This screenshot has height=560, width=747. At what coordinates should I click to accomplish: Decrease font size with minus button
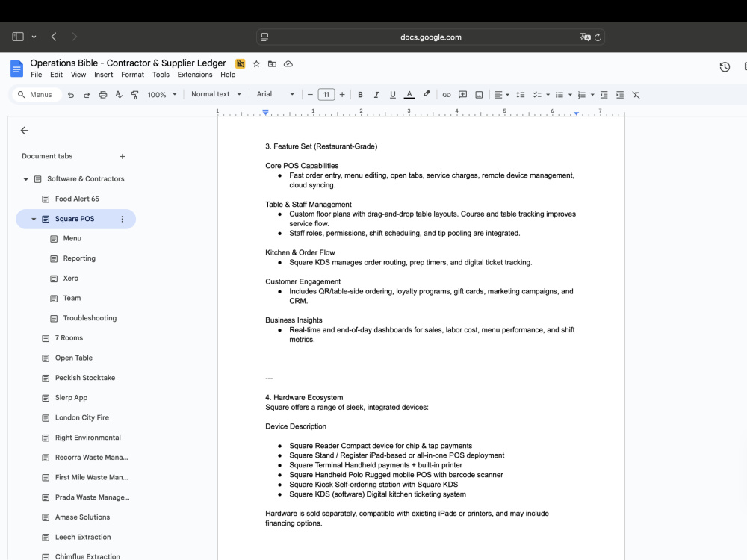coord(310,95)
